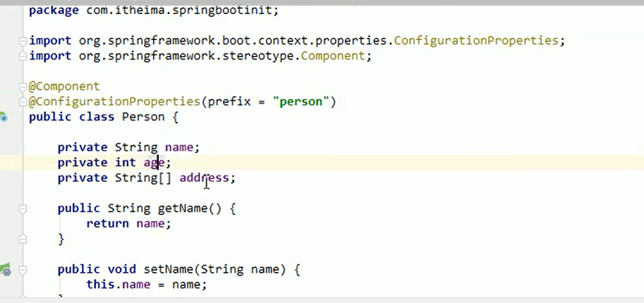Click ConfigurationProperties in the import statement
The width and height of the screenshot is (644, 303).
tap(476, 41)
